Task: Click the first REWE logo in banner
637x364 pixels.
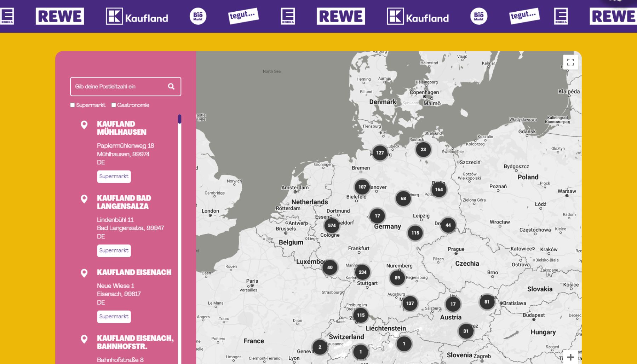Action: 60,16
